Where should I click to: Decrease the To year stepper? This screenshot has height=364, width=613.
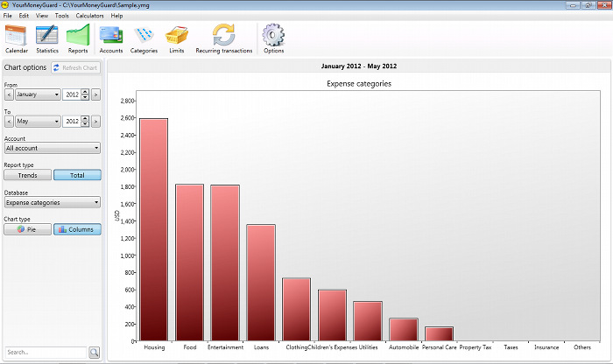coord(85,123)
